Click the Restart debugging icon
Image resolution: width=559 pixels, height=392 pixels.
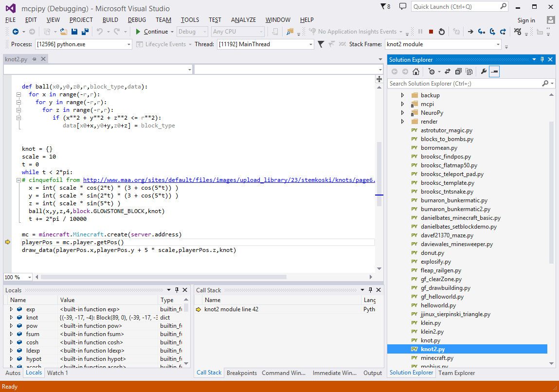pos(442,31)
